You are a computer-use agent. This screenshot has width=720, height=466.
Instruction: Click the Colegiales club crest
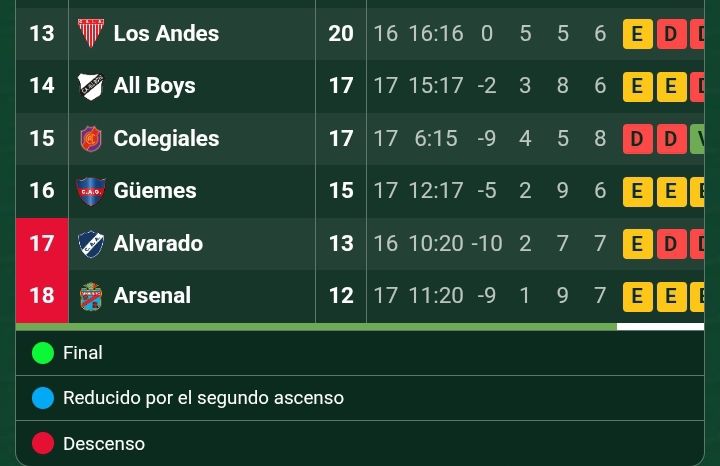pyautogui.click(x=90, y=139)
